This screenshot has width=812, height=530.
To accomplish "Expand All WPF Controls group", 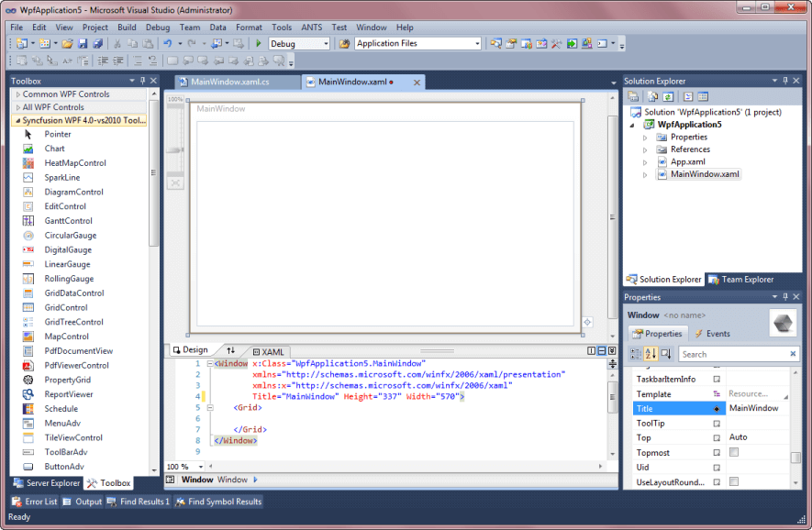I will pyautogui.click(x=18, y=107).
